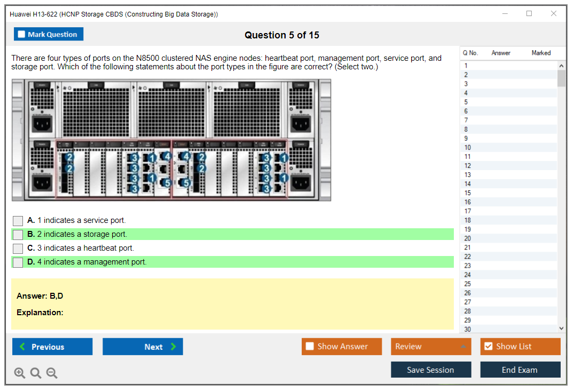Click the Next button's right chevron
Screen dimensions: 574x392
coord(174,347)
